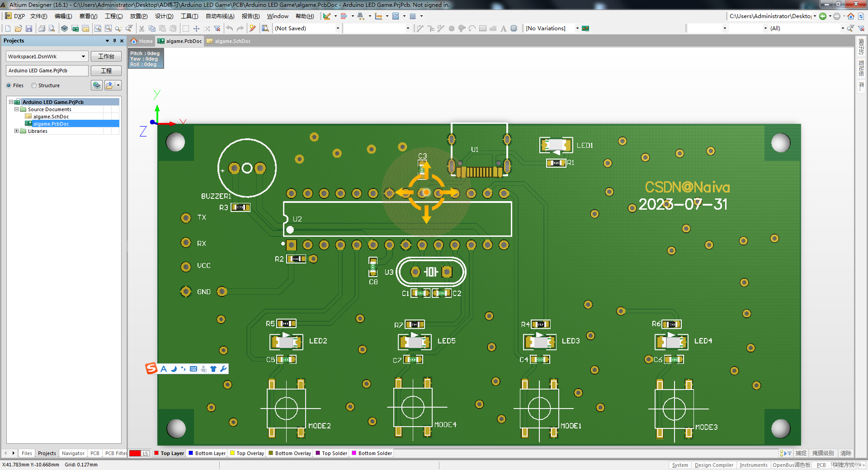Open the Fitted Zoom tool

tap(98, 28)
